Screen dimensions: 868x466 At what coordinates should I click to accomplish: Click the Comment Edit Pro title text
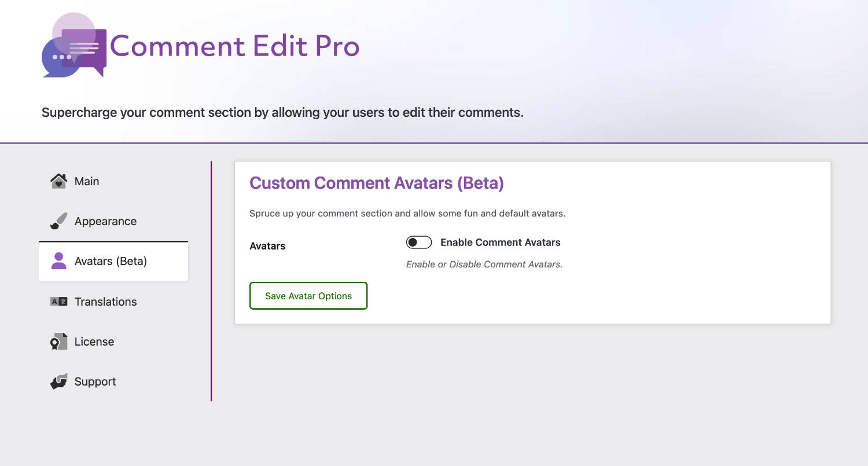click(x=235, y=45)
